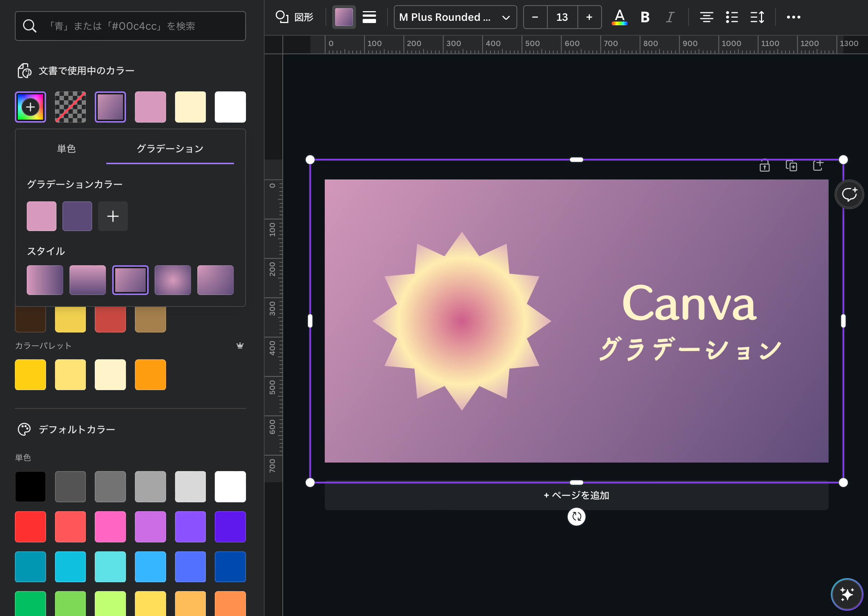Open the M Plus Rounded font dropdown
868x616 pixels.
coord(455,17)
